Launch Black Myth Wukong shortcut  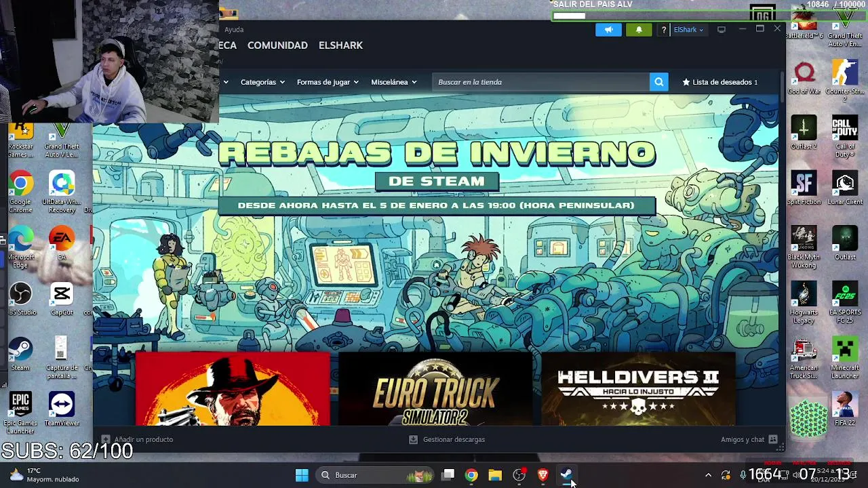[804, 247]
